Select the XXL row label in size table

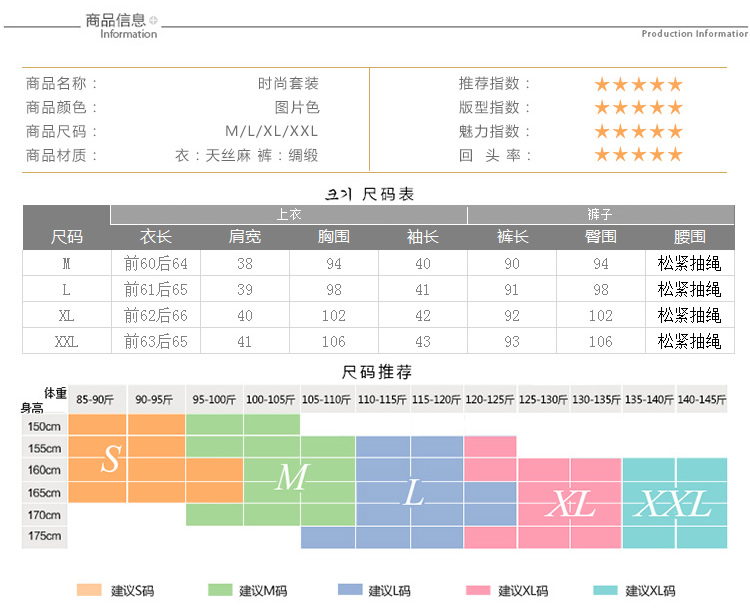(67, 342)
